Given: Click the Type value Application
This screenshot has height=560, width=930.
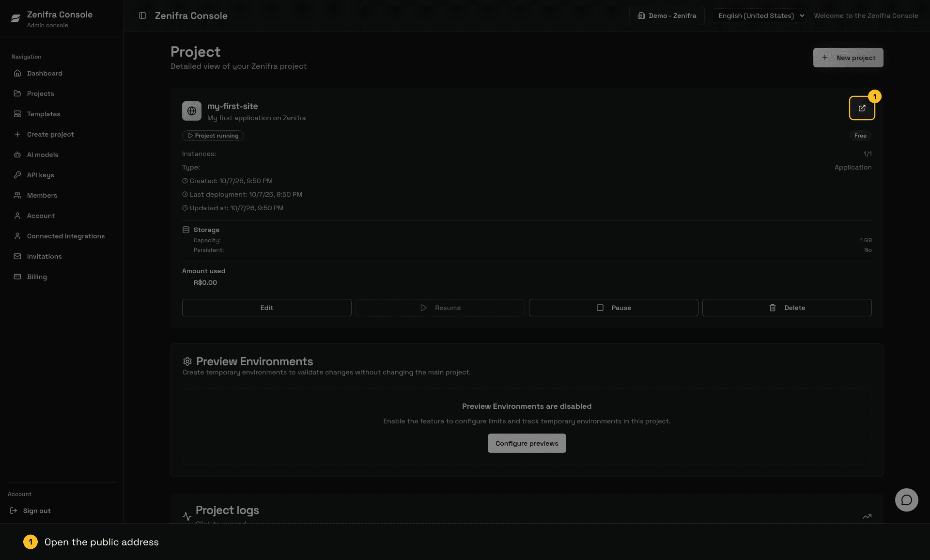Looking at the screenshot, I should click(x=853, y=167).
